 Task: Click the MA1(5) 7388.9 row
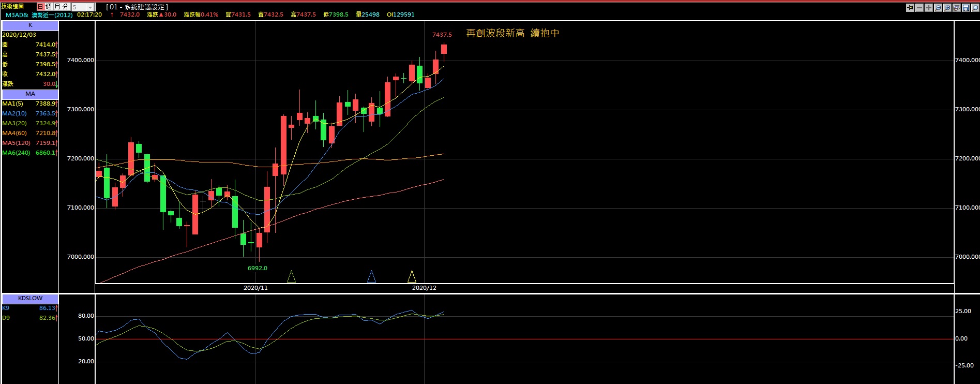coord(30,104)
